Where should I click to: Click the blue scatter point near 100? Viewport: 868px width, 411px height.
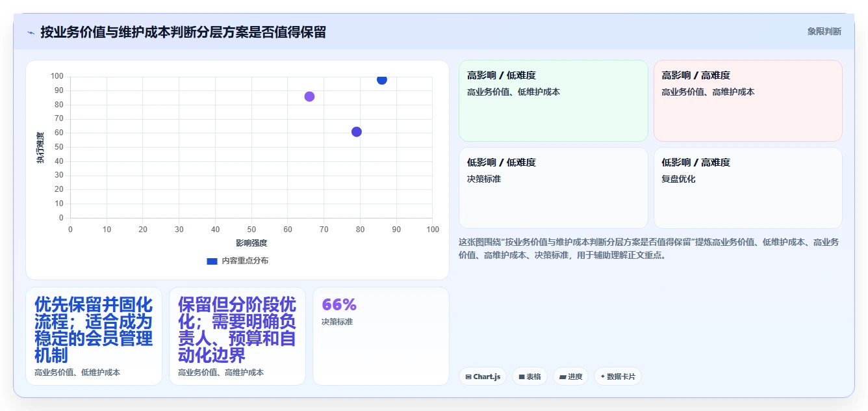coord(382,79)
